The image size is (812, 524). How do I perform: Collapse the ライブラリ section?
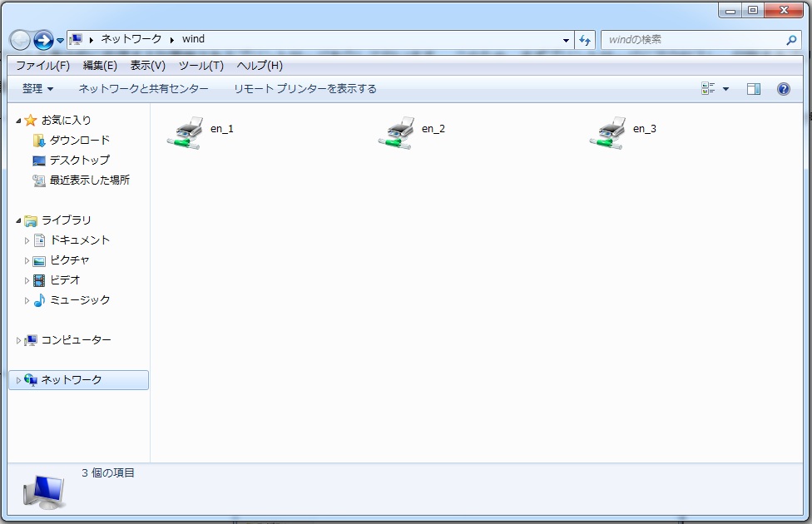click(18, 220)
